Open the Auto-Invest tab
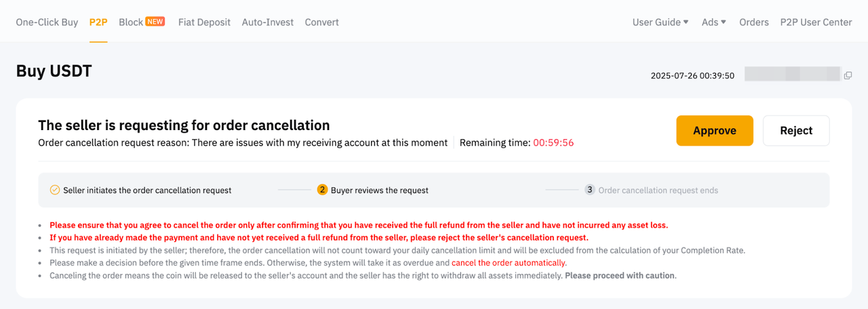868x309 pixels. [267, 22]
